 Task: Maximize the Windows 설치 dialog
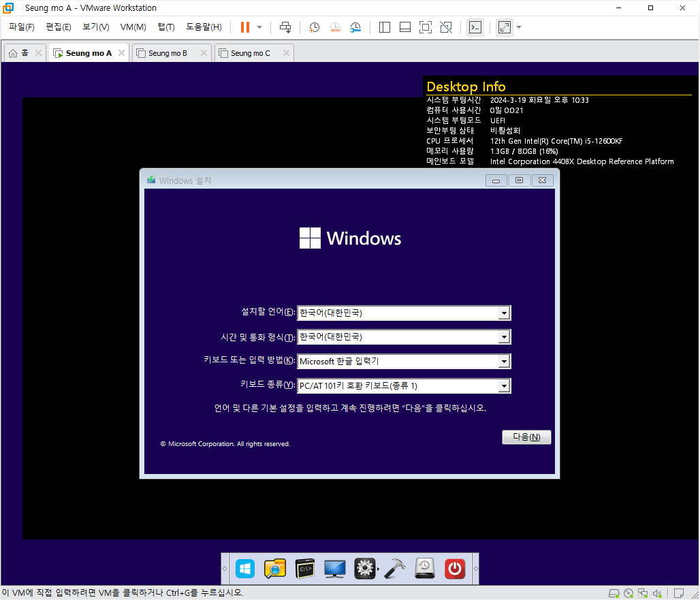tap(519, 180)
